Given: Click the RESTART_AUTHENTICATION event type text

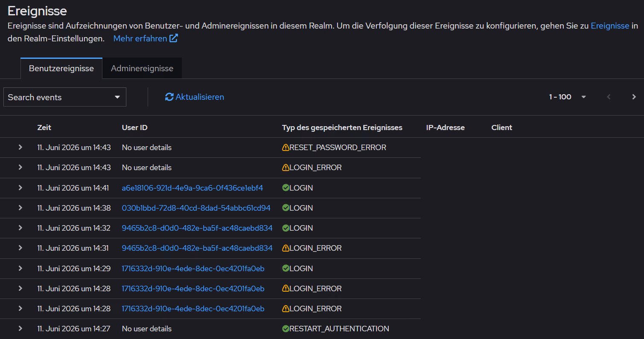Looking at the screenshot, I should 339,329.
